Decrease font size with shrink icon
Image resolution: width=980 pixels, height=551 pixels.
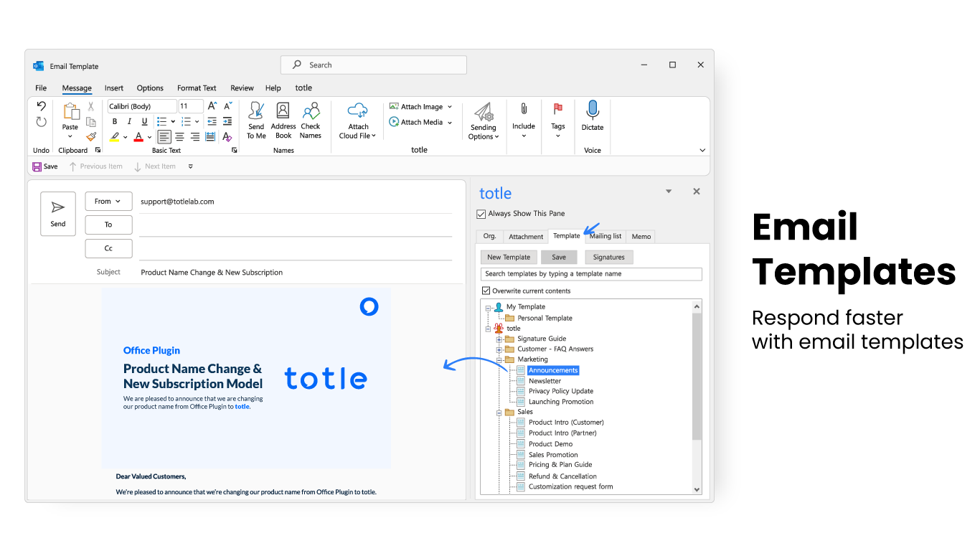click(227, 106)
